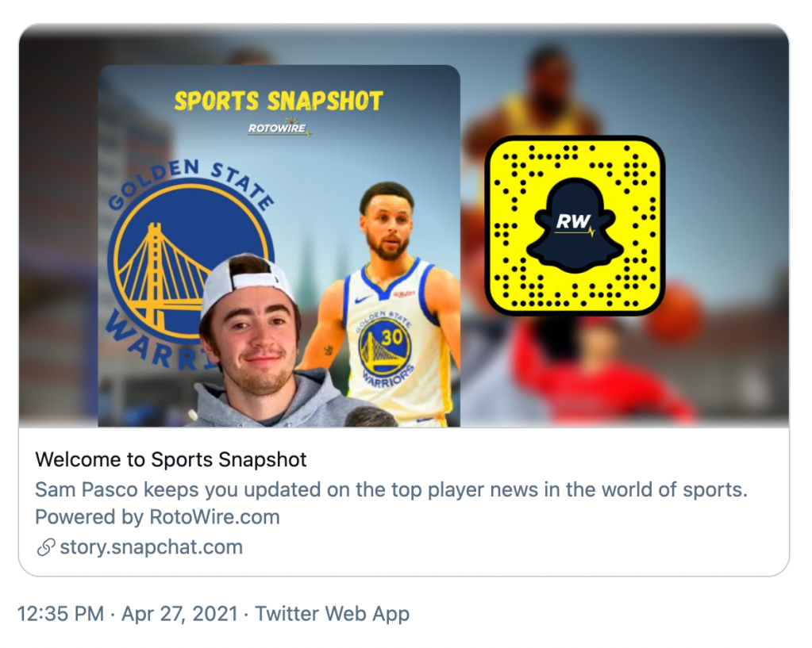This screenshot has width=812, height=648.
Task: Open the story.snapchat.com link
Action: click(x=152, y=547)
